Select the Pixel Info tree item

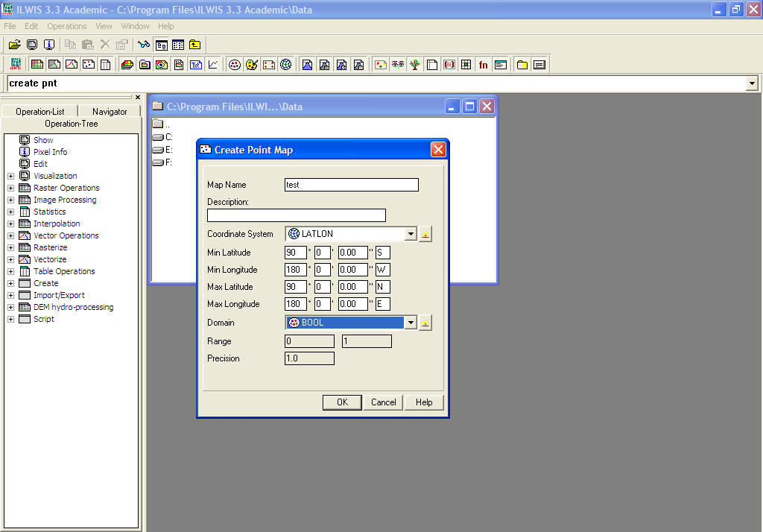50,152
